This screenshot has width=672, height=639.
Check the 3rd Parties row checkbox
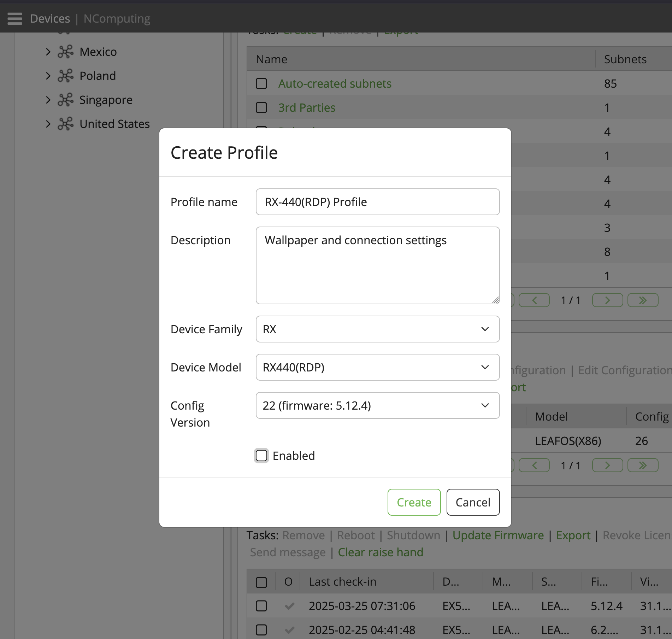tap(261, 108)
